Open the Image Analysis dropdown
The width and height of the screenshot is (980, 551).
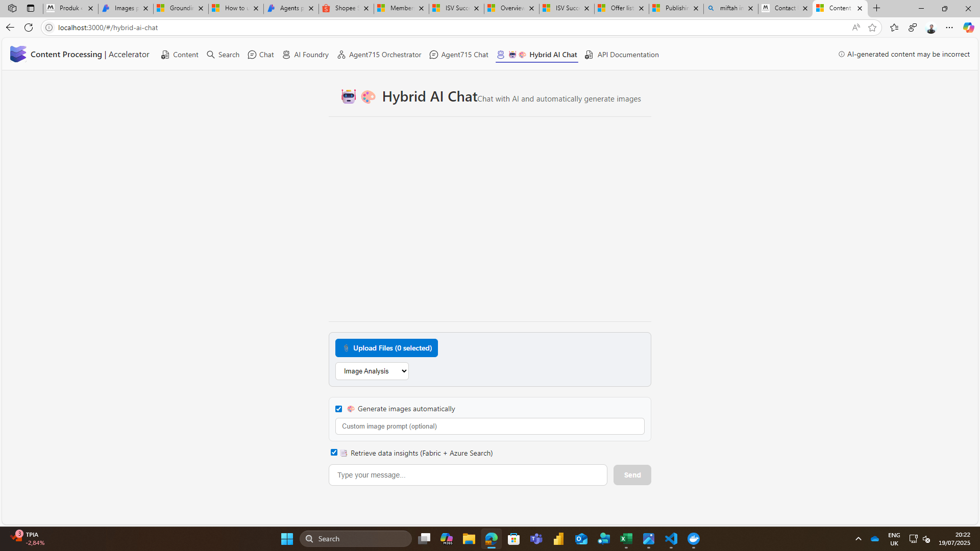pos(372,371)
